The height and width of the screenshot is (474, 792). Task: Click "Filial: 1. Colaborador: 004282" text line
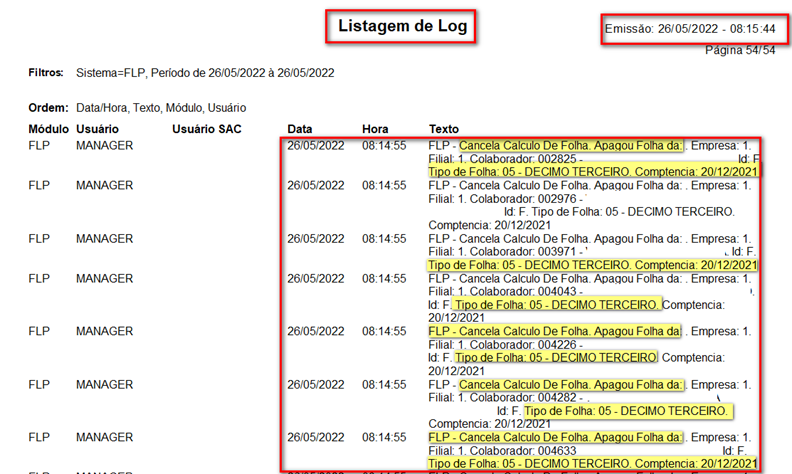(503, 398)
